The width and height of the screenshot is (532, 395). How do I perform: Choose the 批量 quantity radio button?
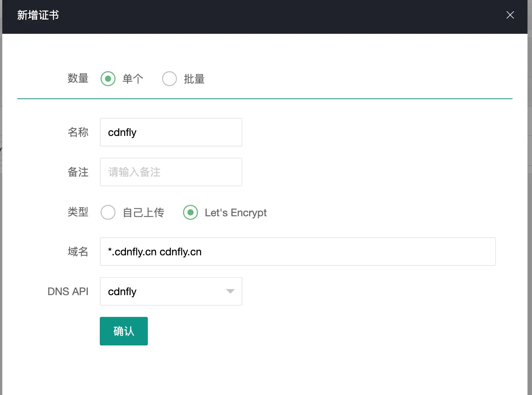[x=169, y=79]
